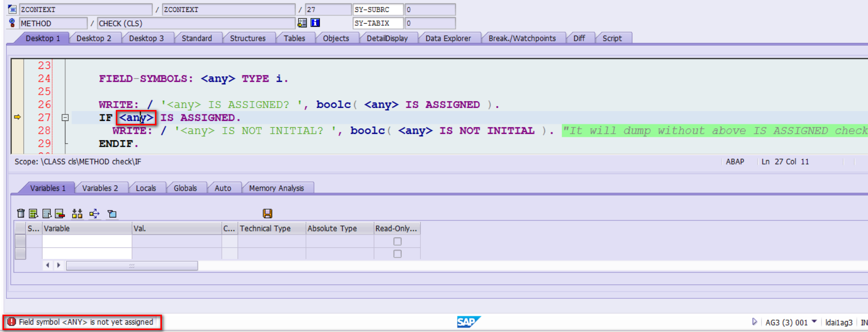868x332 pixels.
Task: Toggle Read-Only checkbox in second variable row
Action: click(397, 254)
